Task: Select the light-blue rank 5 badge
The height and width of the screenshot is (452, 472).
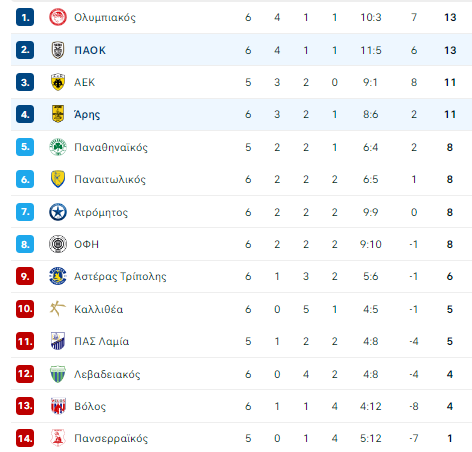Action: tap(25, 147)
